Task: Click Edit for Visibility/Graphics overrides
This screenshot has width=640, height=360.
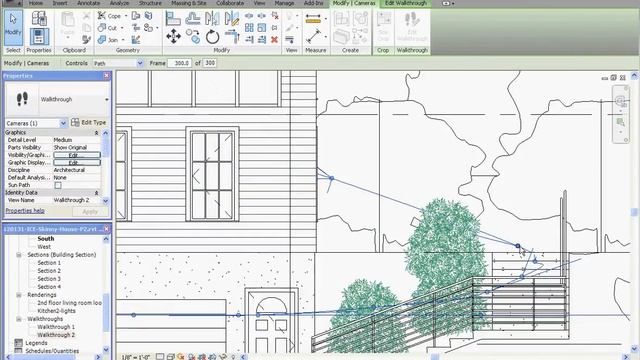Action: (77, 155)
